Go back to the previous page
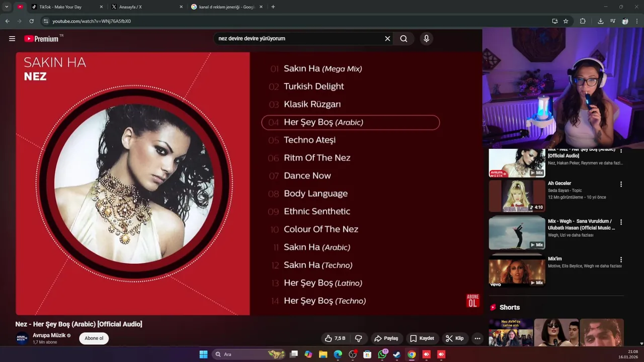 (7, 21)
